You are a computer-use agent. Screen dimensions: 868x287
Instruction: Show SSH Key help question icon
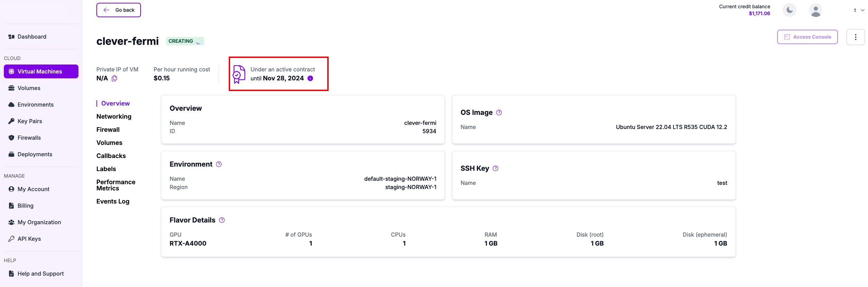496,168
